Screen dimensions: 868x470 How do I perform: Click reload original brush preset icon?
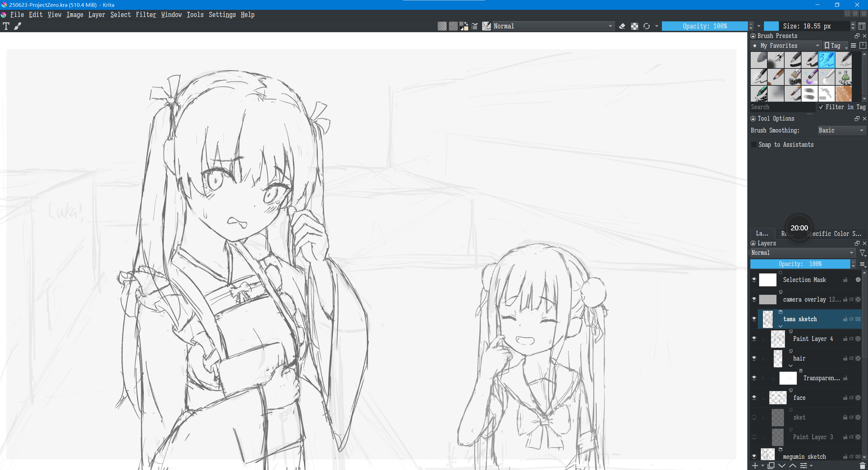coord(647,26)
